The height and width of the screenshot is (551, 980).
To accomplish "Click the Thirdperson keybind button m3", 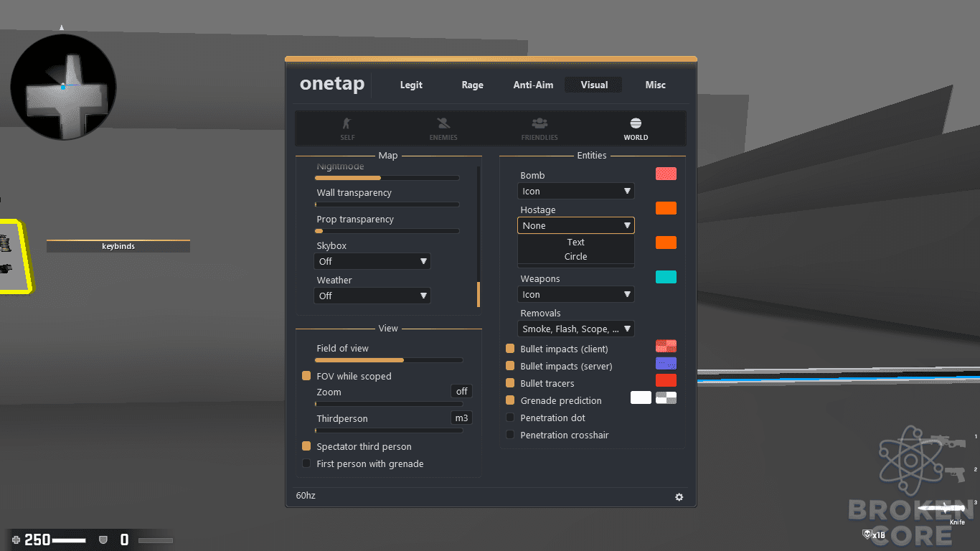I will (x=462, y=418).
